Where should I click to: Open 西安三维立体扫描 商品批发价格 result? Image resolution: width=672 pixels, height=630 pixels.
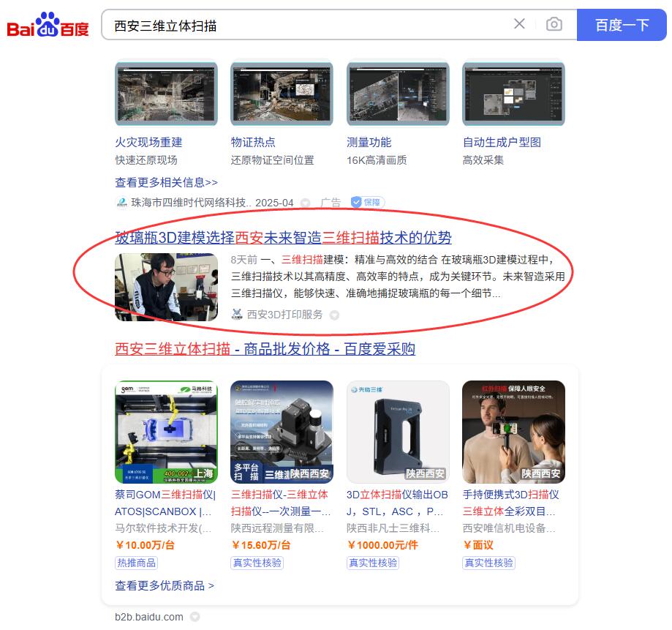pos(265,350)
